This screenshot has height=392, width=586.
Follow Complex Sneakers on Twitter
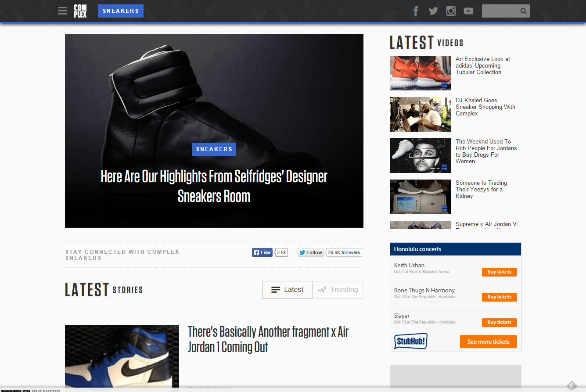pyautogui.click(x=311, y=252)
